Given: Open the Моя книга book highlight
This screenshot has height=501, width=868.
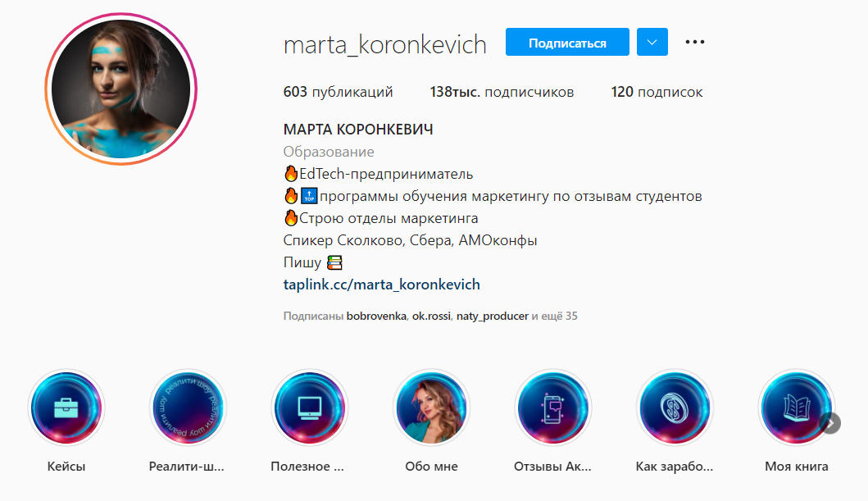Looking at the screenshot, I should tap(796, 408).
